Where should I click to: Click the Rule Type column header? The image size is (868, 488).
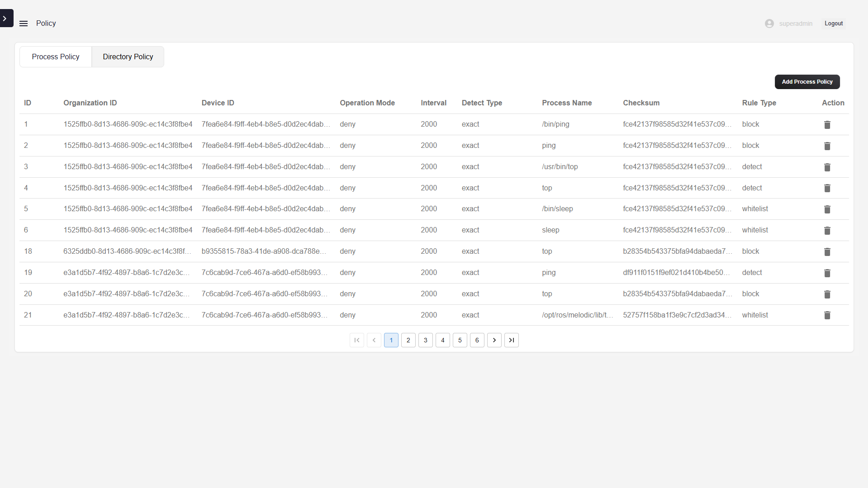(759, 103)
